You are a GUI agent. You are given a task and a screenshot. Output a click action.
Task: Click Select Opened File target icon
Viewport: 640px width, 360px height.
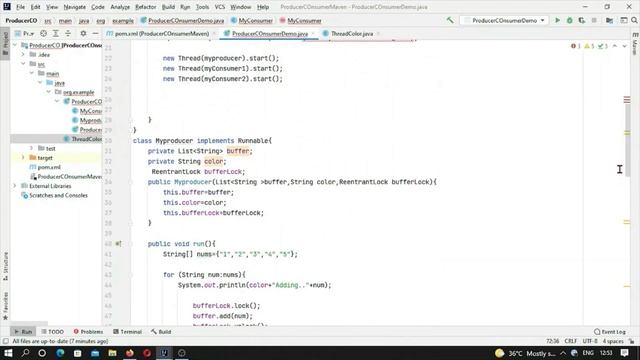tap(43, 33)
